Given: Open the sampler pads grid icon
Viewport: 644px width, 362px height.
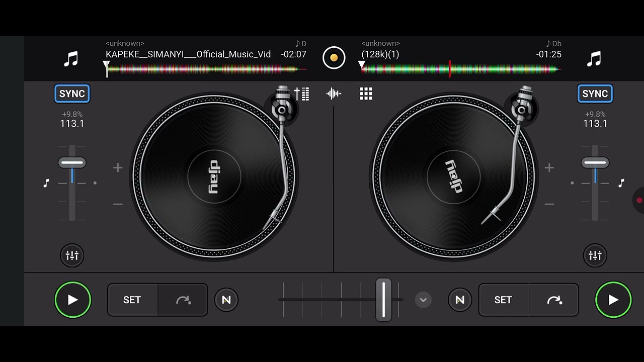Looking at the screenshot, I should coord(366,94).
